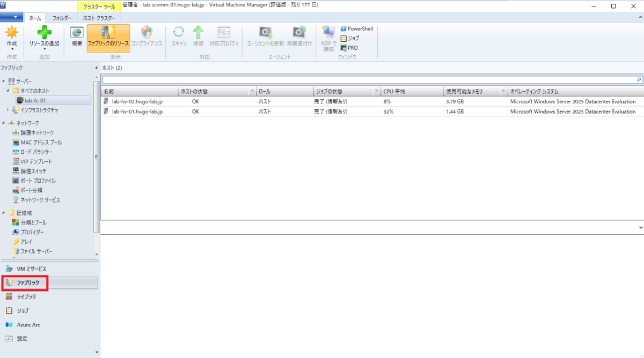Click the workspace overflow arrow at bottom
Viewport: 644px width, 358px height.
coord(97,352)
